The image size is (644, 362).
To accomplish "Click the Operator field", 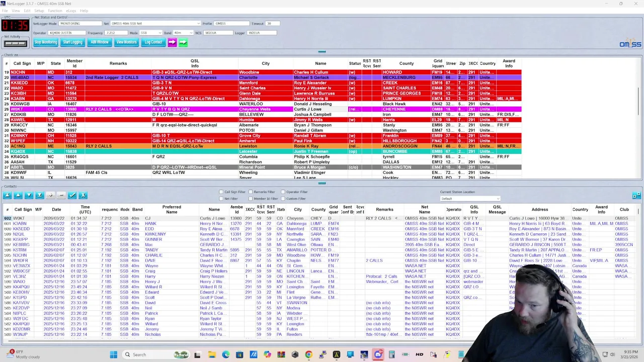I will point(66,33).
